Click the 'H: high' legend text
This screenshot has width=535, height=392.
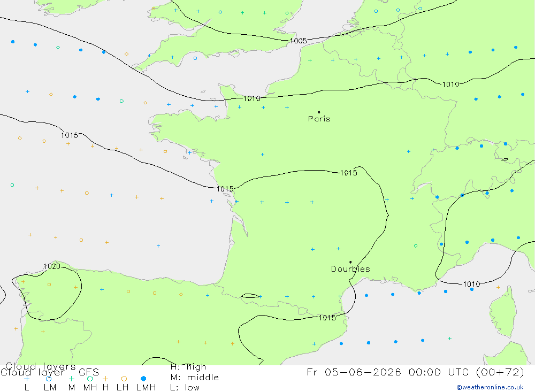pyautogui.click(x=188, y=367)
